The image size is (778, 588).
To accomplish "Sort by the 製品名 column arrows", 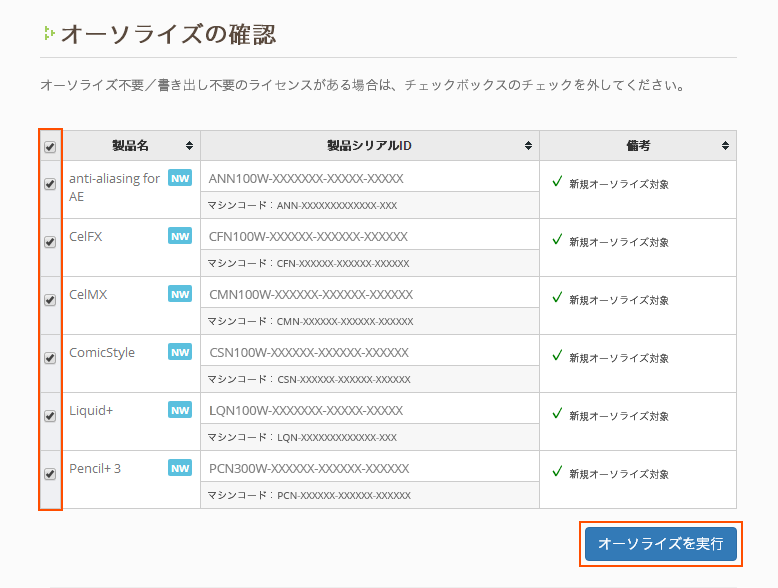I will click(189, 145).
